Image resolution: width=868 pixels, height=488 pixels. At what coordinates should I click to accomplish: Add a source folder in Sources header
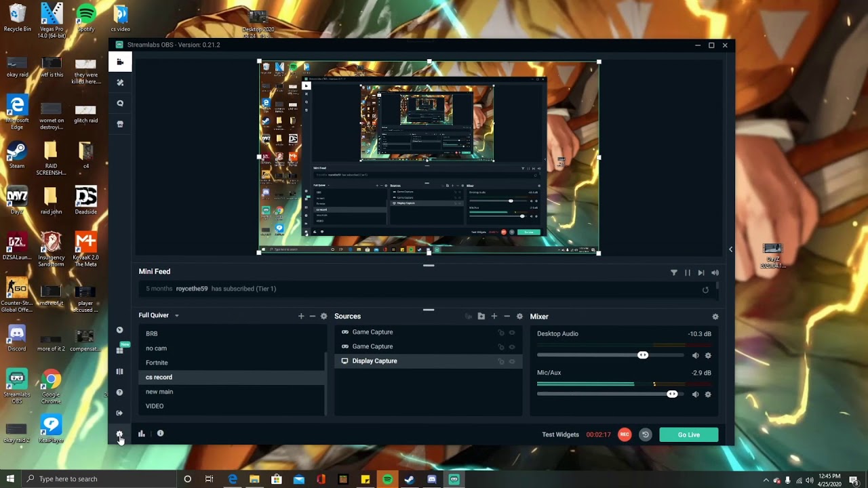481,317
